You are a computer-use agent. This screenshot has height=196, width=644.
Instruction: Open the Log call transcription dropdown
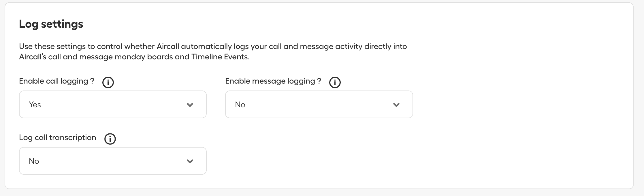coord(112,161)
